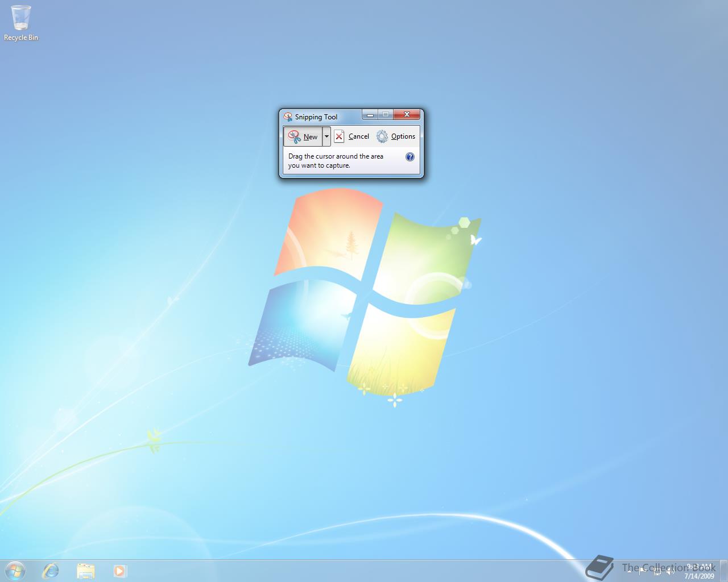Click the New snip button

click(x=303, y=136)
